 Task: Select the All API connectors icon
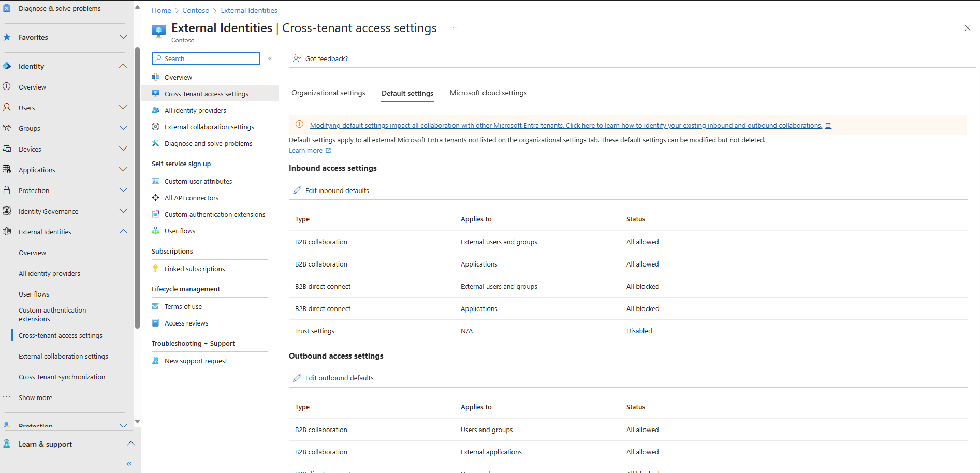(155, 198)
